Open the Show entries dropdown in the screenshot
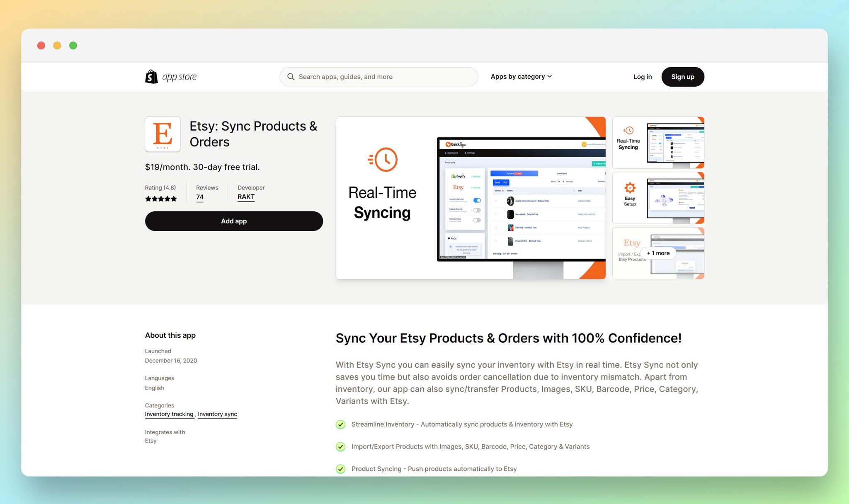The height and width of the screenshot is (504, 849). point(560,182)
